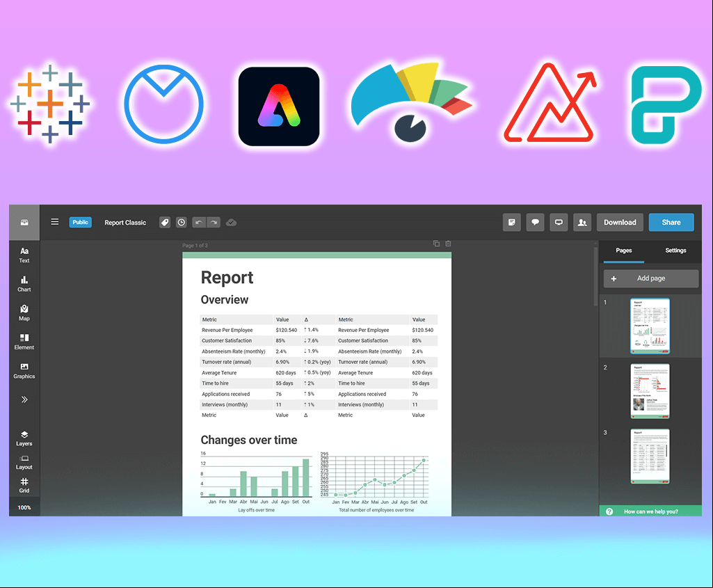Redo the last action
This screenshot has width=713, height=588.
(214, 223)
